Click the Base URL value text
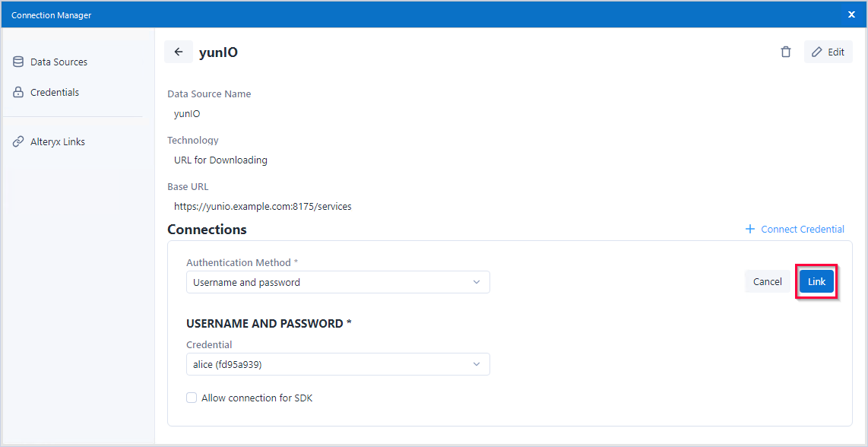This screenshot has height=447, width=868. click(263, 207)
